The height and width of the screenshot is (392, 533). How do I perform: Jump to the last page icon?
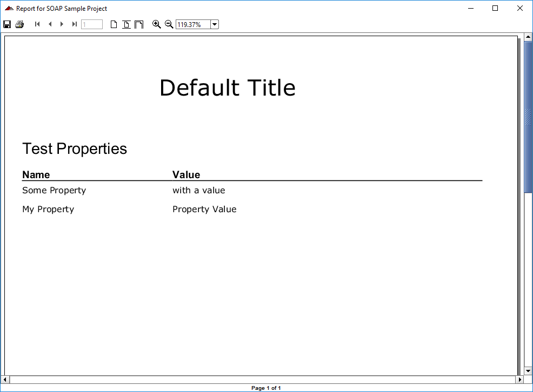coord(74,24)
